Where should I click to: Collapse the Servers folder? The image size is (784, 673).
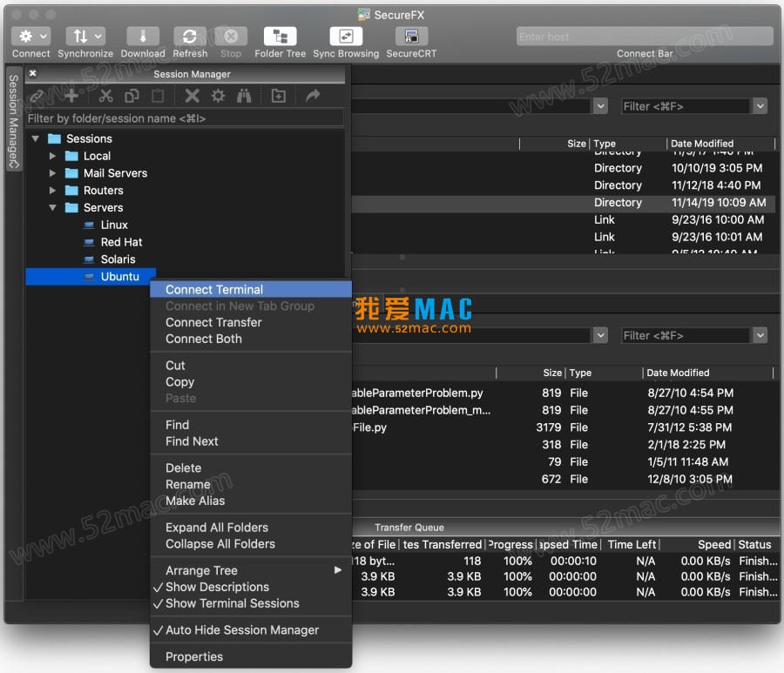tap(52, 207)
